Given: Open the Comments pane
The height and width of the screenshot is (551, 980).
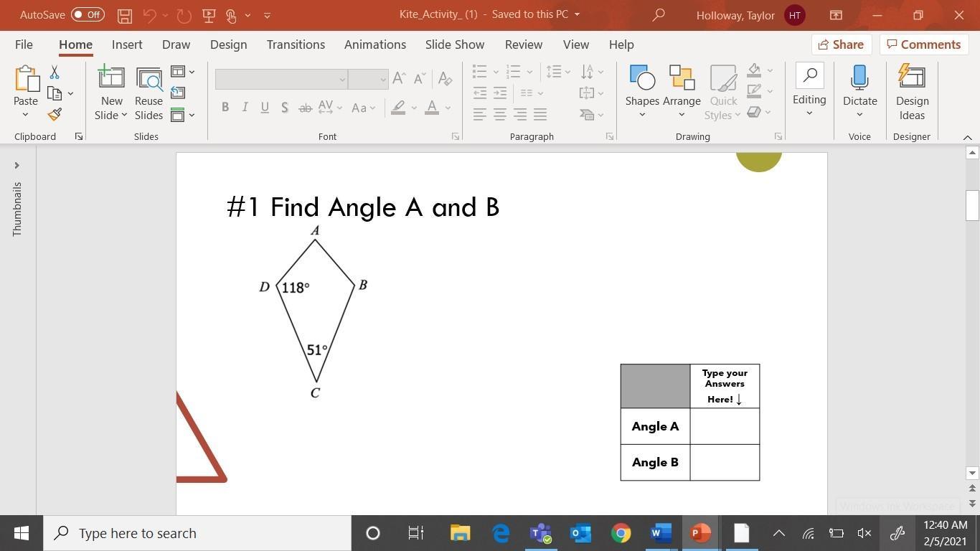Looking at the screenshot, I should click(x=924, y=44).
